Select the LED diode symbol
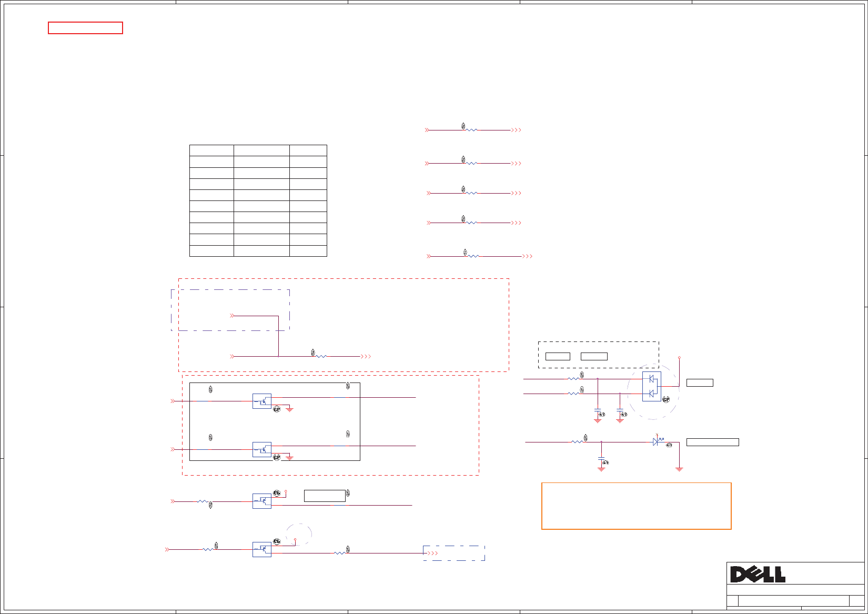 click(657, 442)
